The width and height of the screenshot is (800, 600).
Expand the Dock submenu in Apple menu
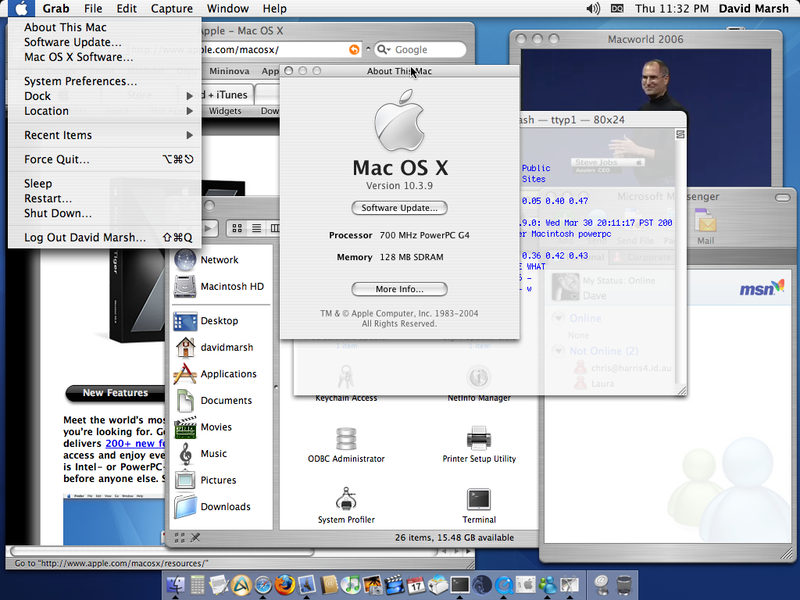click(105, 96)
